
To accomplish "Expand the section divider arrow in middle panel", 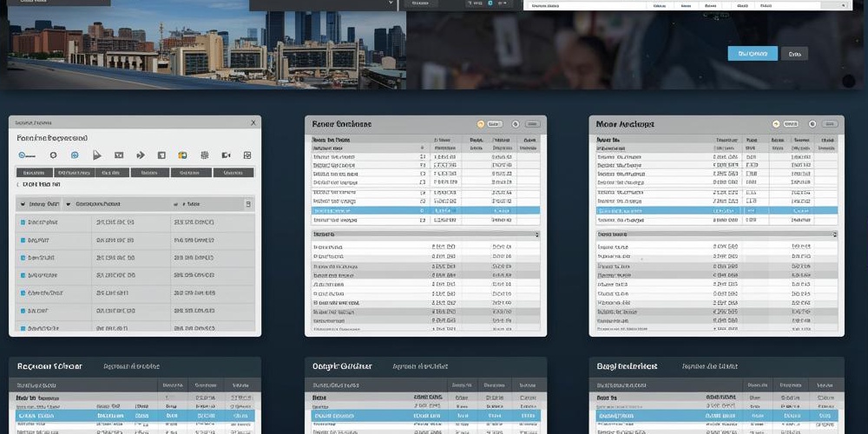I will click(536, 234).
